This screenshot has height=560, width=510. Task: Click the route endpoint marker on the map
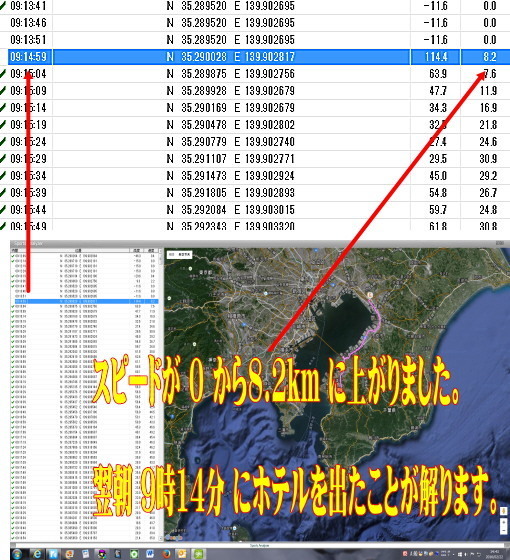coord(370,295)
